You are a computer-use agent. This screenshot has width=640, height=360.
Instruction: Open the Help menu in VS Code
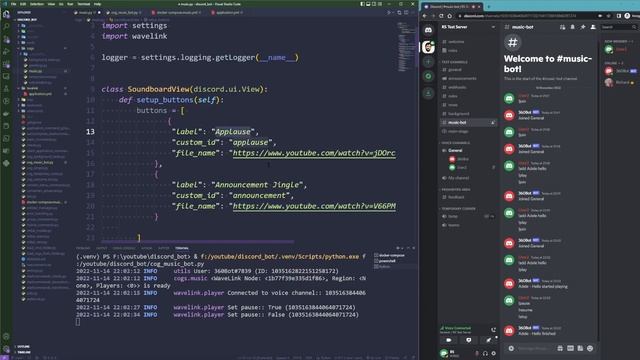pyautogui.click(x=98, y=4)
